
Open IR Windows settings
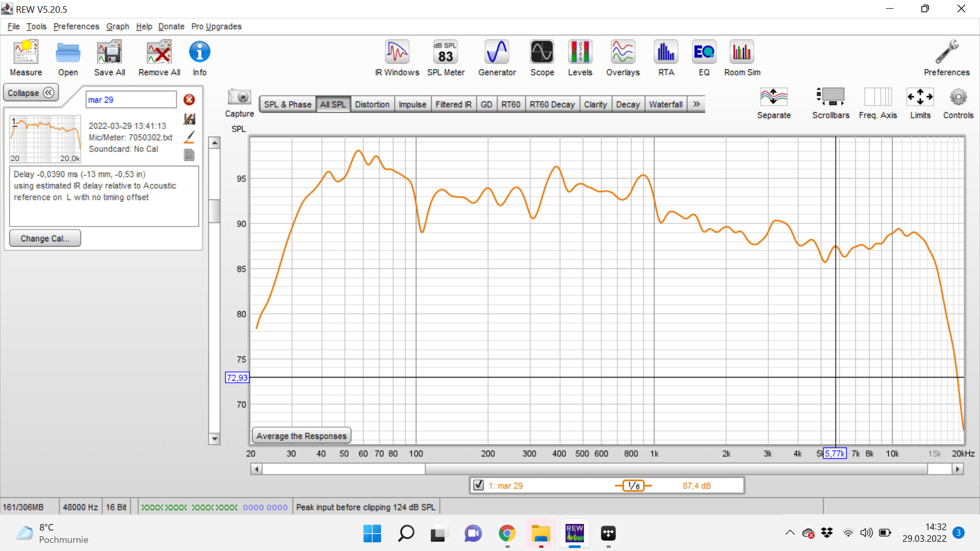click(397, 52)
